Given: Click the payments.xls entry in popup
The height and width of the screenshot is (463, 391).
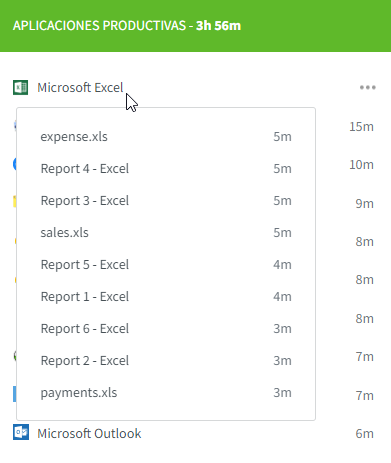Looking at the screenshot, I should click(79, 393).
